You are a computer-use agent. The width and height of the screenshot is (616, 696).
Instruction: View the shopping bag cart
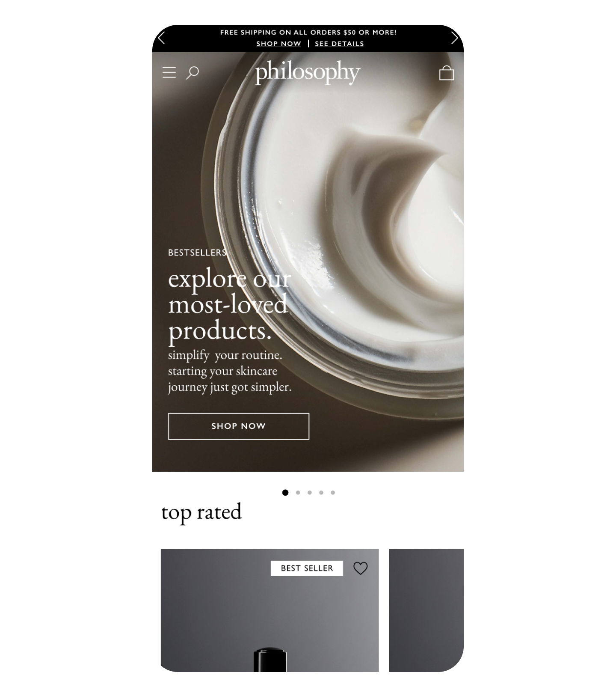point(447,73)
